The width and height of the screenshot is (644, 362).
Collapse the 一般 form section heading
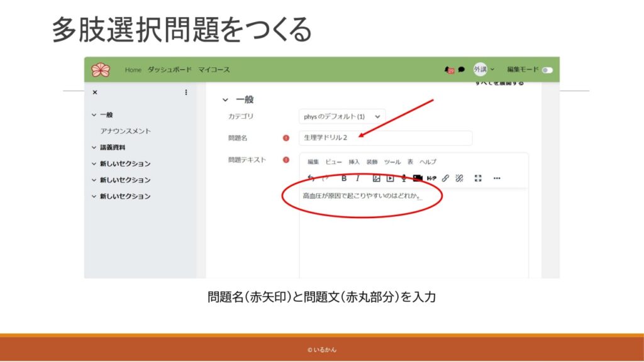[226, 99]
